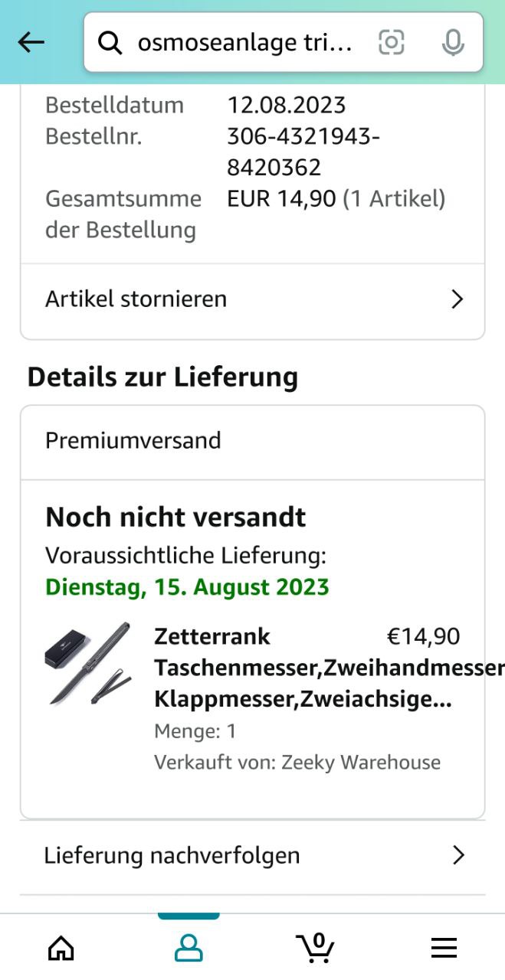Tap the €14,90 item price
This screenshot has height=980, width=505.
pos(423,636)
